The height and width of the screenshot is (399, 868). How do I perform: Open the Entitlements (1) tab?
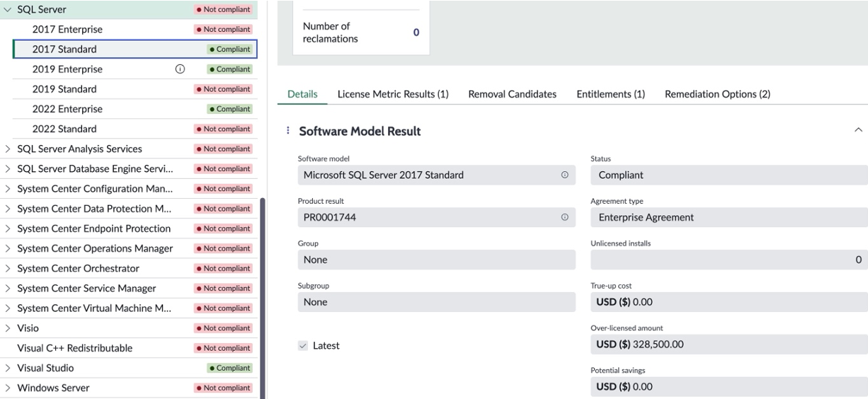pos(610,94)
